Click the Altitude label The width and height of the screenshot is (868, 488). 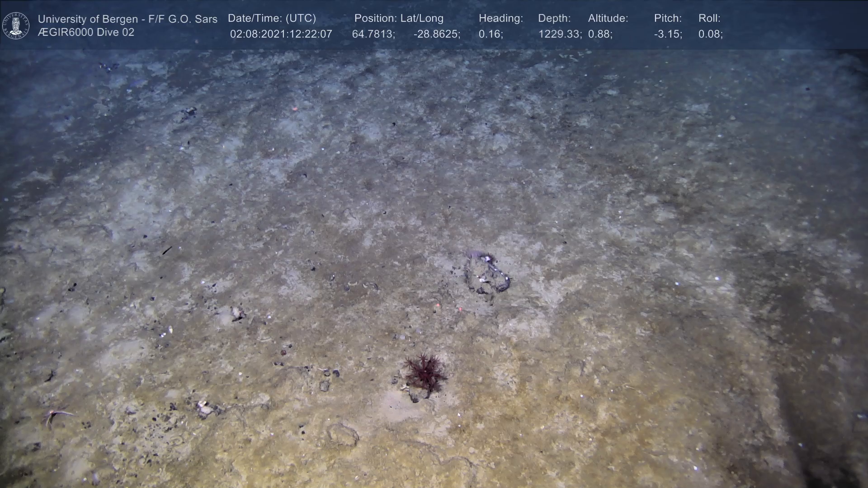608,19
